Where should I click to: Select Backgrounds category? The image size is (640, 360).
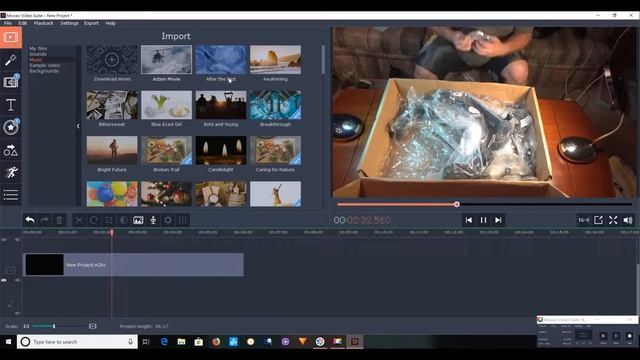[x=44, y=71]
